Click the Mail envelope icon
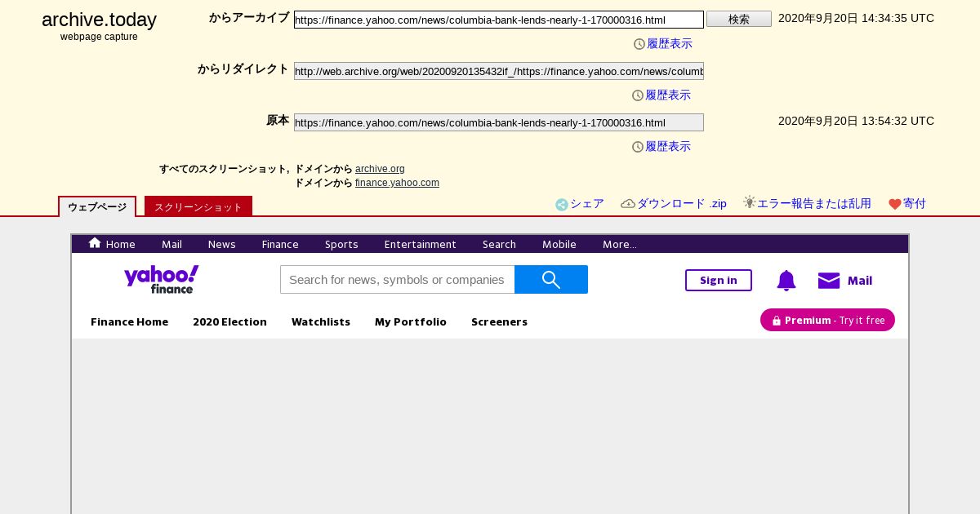The width and height of the screenshot is (980, 514). click(829, 281)
